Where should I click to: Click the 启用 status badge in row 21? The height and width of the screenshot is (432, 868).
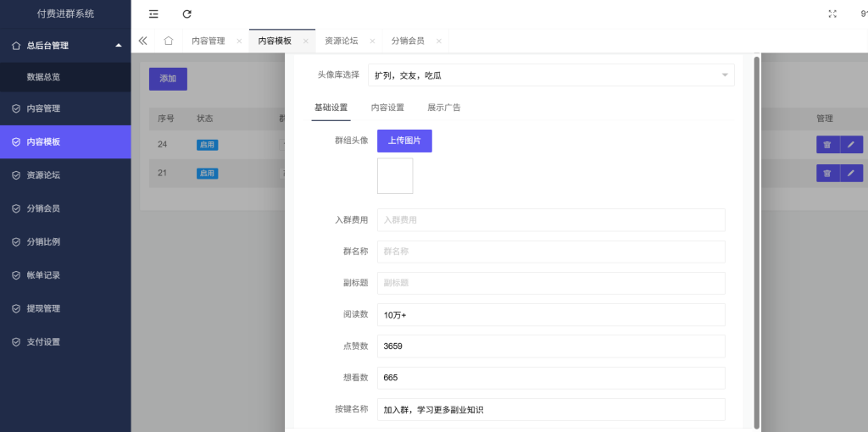[x=208, y=174]
